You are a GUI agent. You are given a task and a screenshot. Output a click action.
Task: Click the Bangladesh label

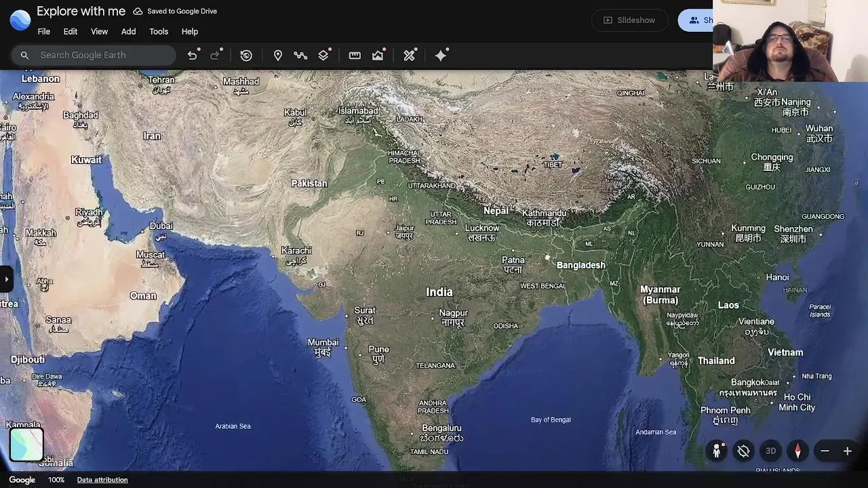[x=581, y=265]
